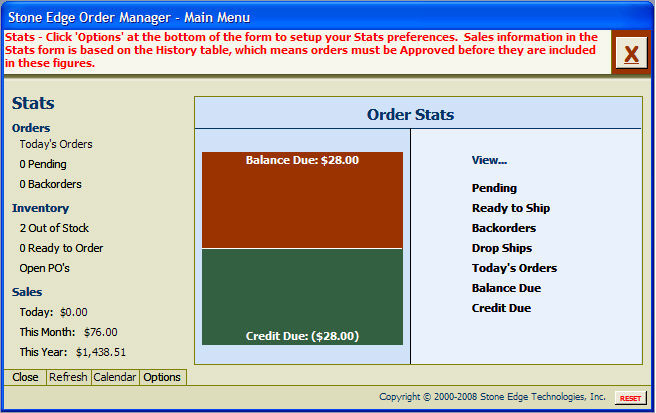View Backorders in Order Stats
Image resolution: width=656 pixels, height=413 pixels.
tap(504, 228)
